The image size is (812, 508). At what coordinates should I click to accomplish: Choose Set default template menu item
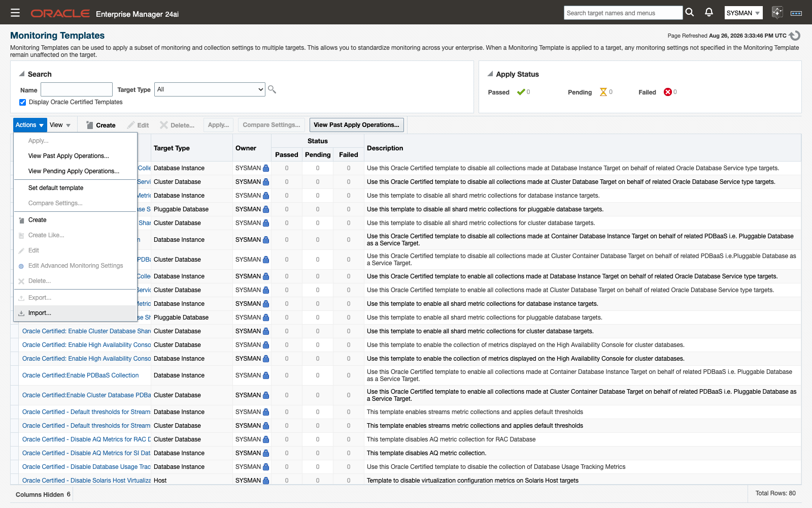click(x=75, y=188)
